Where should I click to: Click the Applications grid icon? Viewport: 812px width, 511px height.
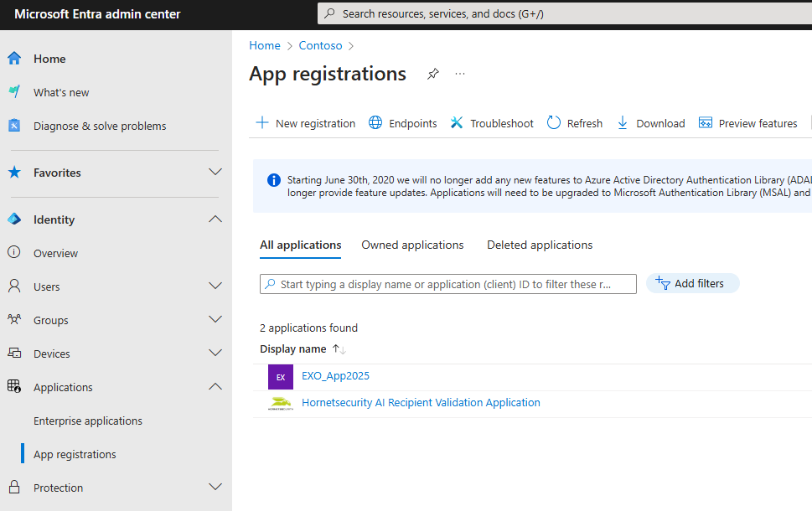click(14, 386)
